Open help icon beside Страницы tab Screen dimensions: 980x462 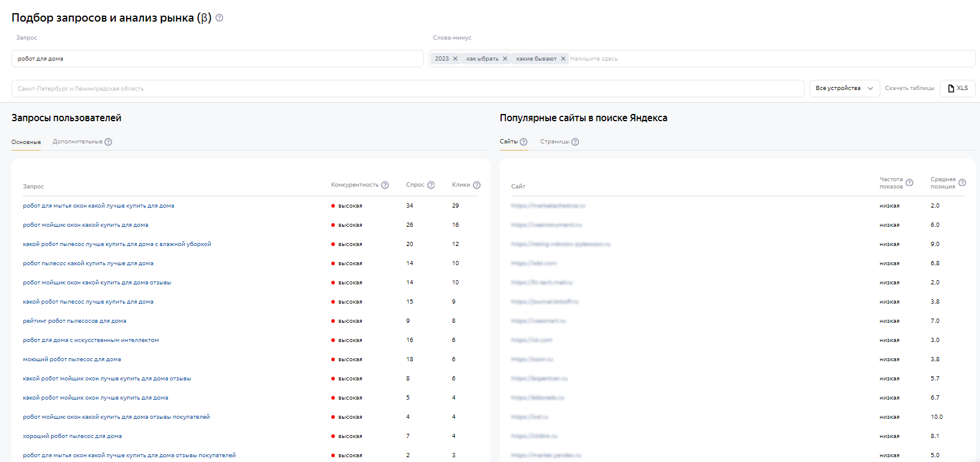(x=576, y=142)
